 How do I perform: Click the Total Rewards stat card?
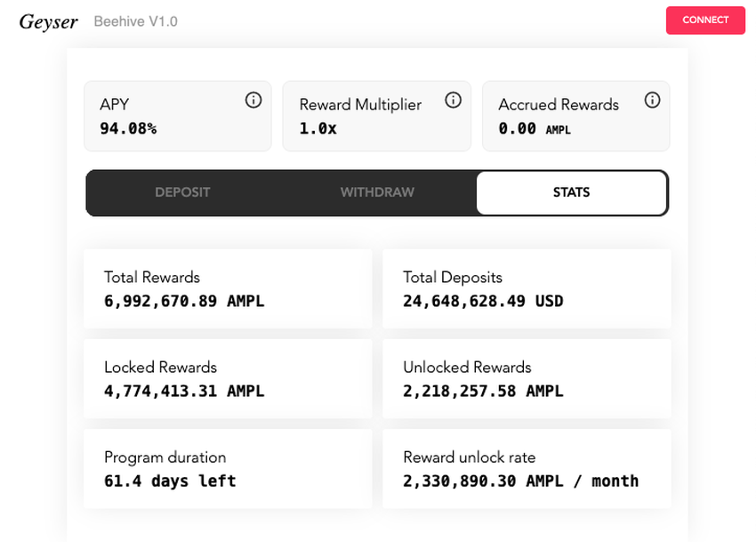tap(228, 288)
